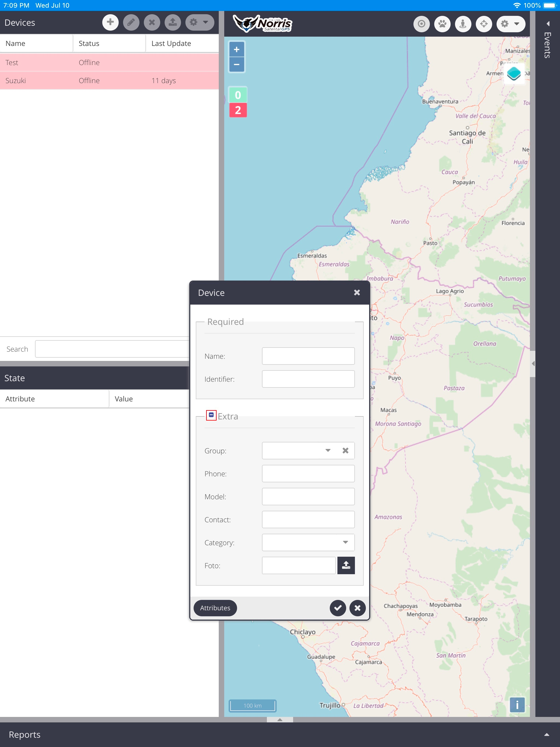The image size is (560, 747).
Task: Add a new device with plus icon
Action: (x=110, y=23)
